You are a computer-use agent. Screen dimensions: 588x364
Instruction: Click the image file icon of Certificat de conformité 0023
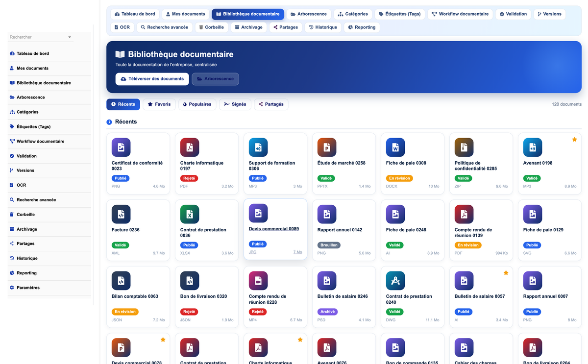click(121, 147)
